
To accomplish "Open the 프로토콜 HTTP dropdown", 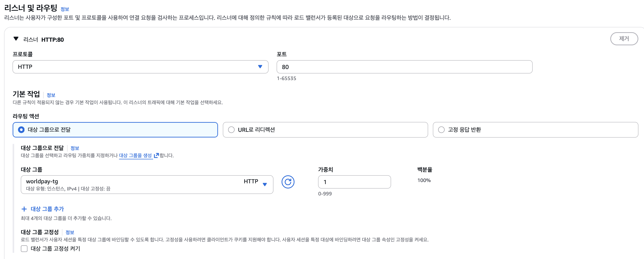I will click(x=141, y=67).
